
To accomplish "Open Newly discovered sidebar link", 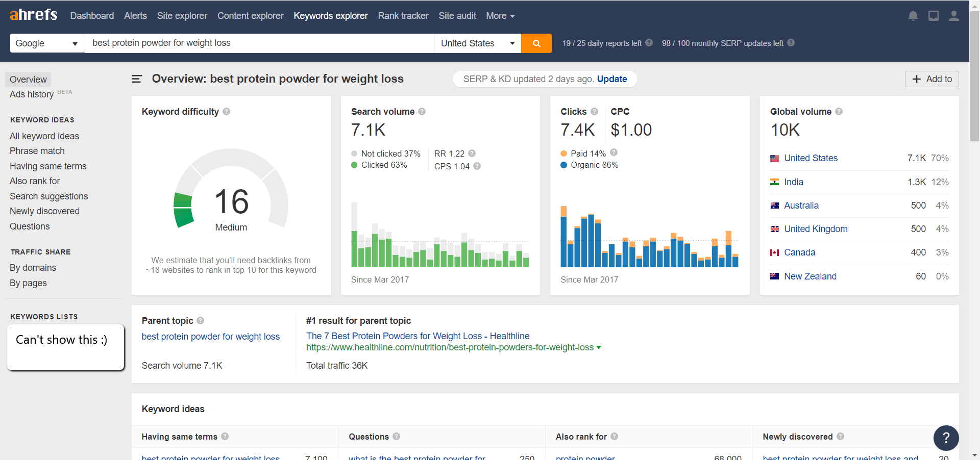I will [44, 211].
